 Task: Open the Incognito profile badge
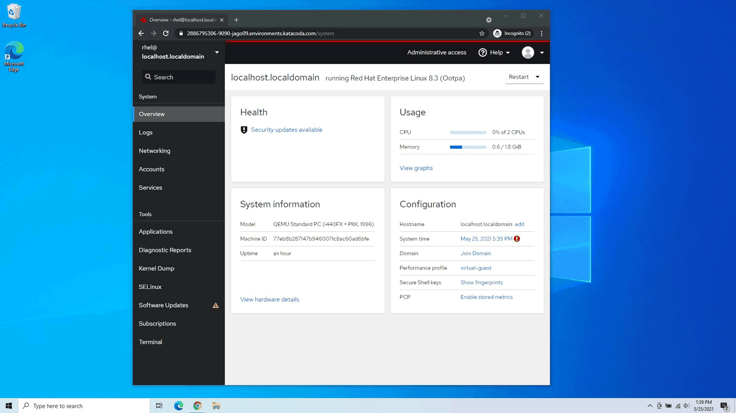click(512, 33)
